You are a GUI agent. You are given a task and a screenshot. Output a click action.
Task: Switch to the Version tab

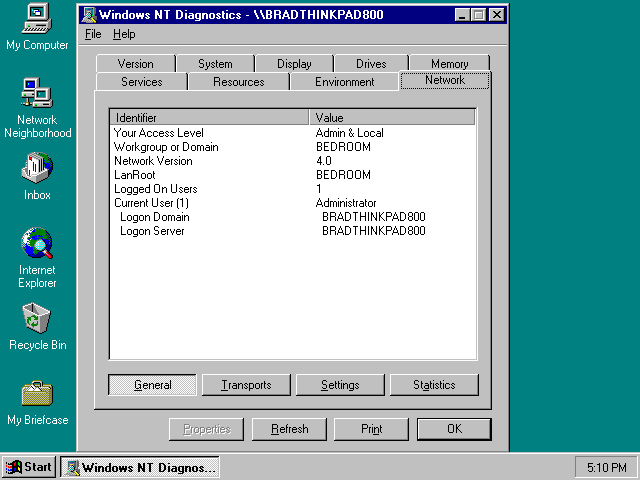(x=136, y=64)
